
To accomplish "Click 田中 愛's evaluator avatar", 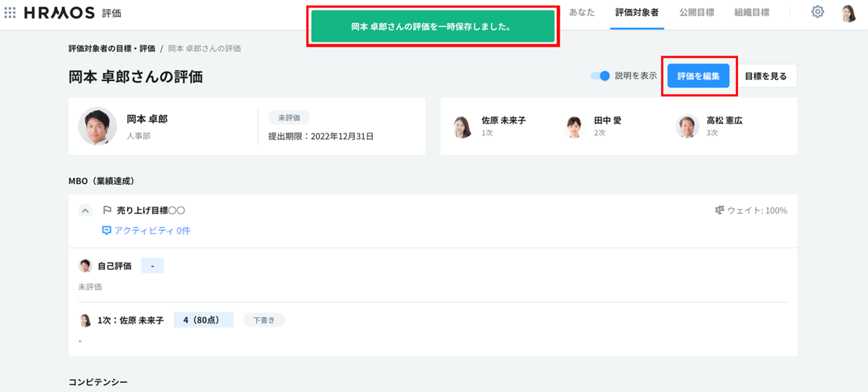I will [x=574, y=126].
